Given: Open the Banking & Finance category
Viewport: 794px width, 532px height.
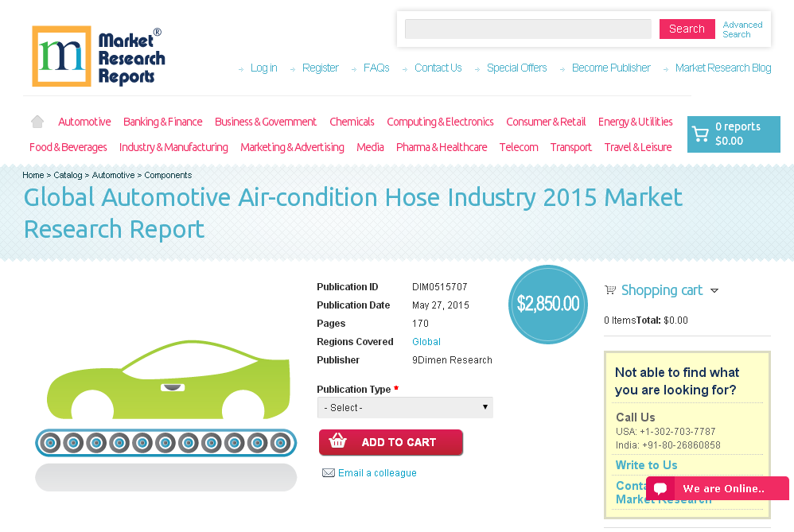Looking at the screenshot, I should click(x=162, y=121).
